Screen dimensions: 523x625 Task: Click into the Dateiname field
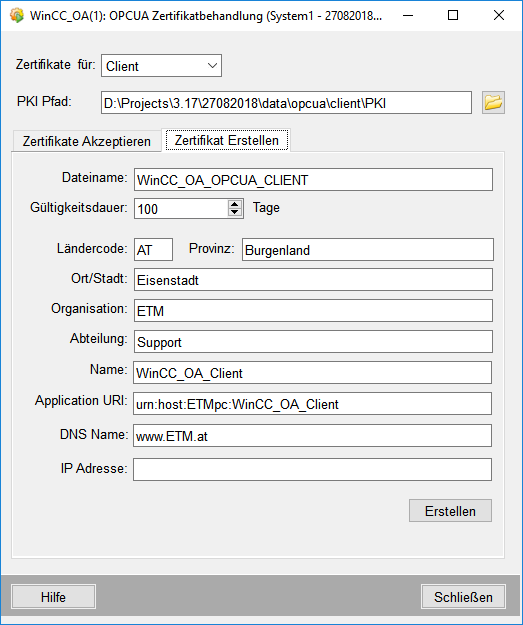click(x=313, y=180)
